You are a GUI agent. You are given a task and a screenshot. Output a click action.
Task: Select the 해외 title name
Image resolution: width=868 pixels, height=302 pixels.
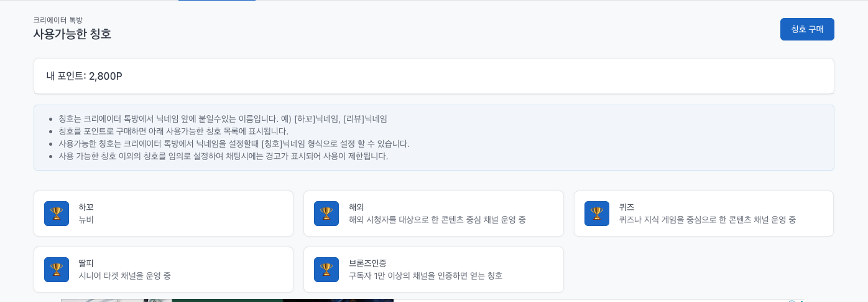[x=356, y=207]
